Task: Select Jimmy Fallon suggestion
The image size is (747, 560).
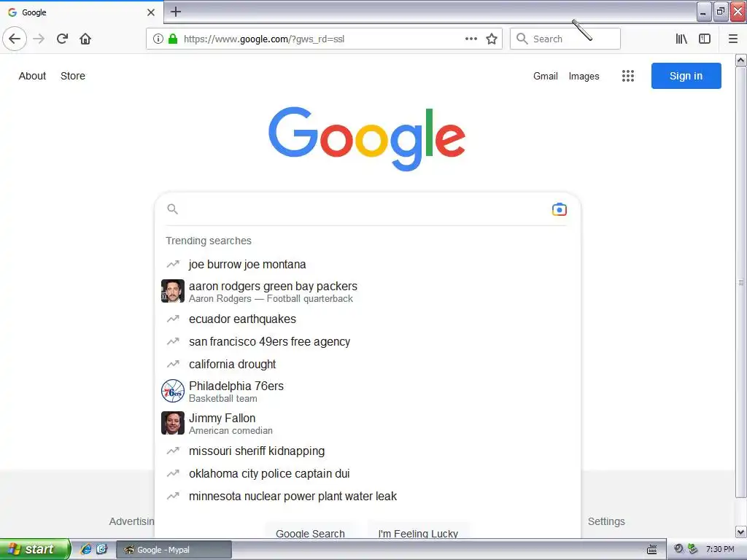Action: [x=368, y=424]
